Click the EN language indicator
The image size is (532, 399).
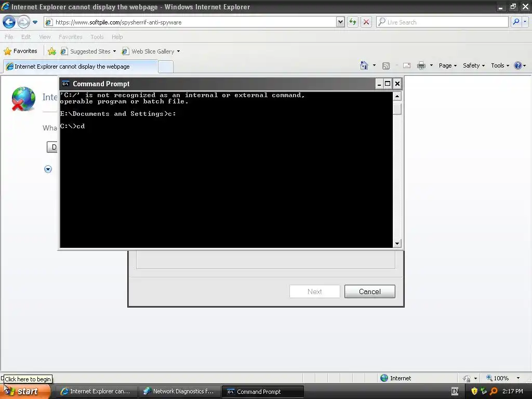point(455,391)
